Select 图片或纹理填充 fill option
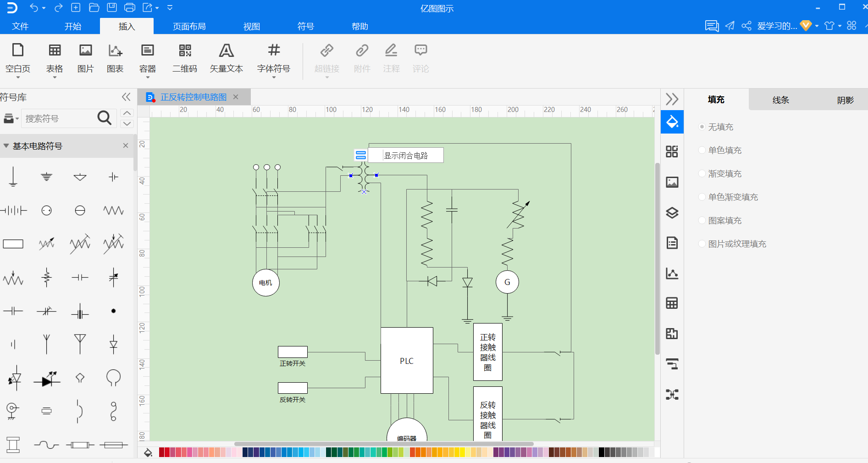The height and width of the screenshot is (463, 868). (x=732, y=244)
